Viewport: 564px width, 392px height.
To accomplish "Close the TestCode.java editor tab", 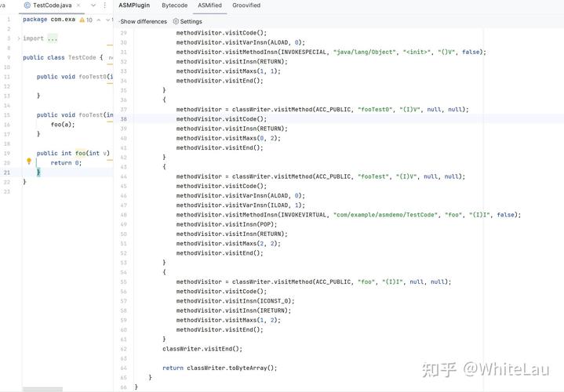I will (x=78, y=5).
